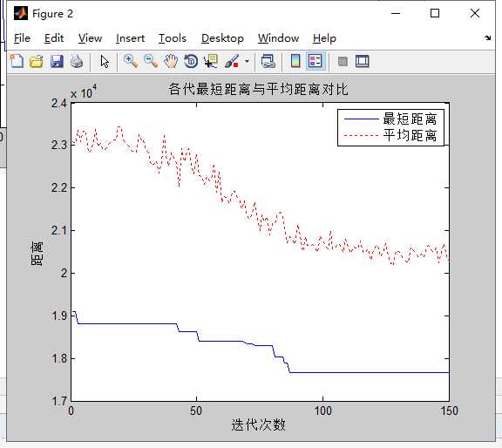Click the legend entry 平均距离
Viewport: 502px width, 448px height.
pos(410,135)
